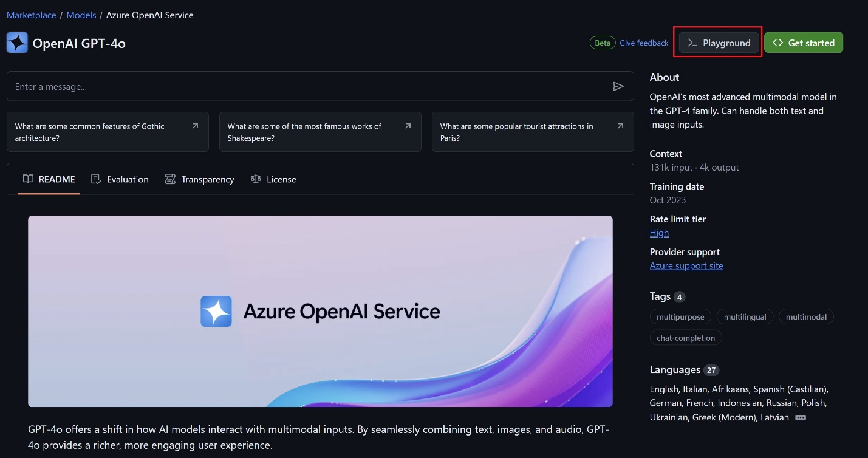Open the Paris attractions prompt arrow icon
Viewport: 868px width, 458px height.
click(x=620, y=126)
